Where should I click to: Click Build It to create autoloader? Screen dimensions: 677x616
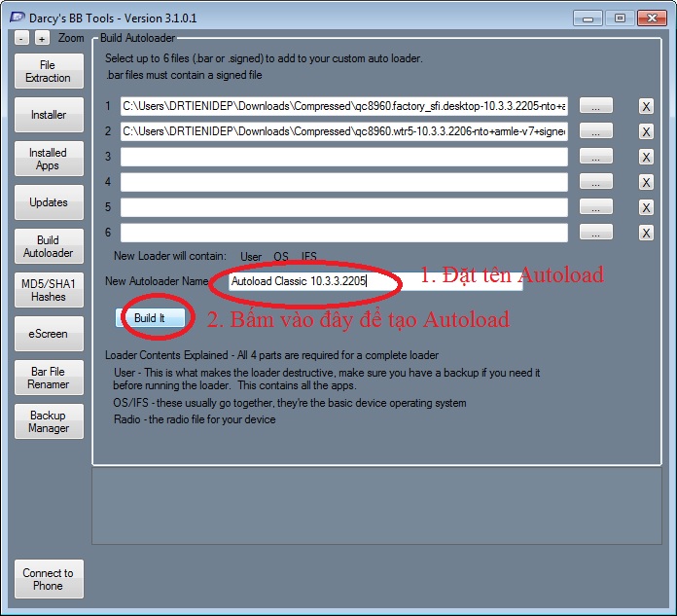click(x=150, y=318)
